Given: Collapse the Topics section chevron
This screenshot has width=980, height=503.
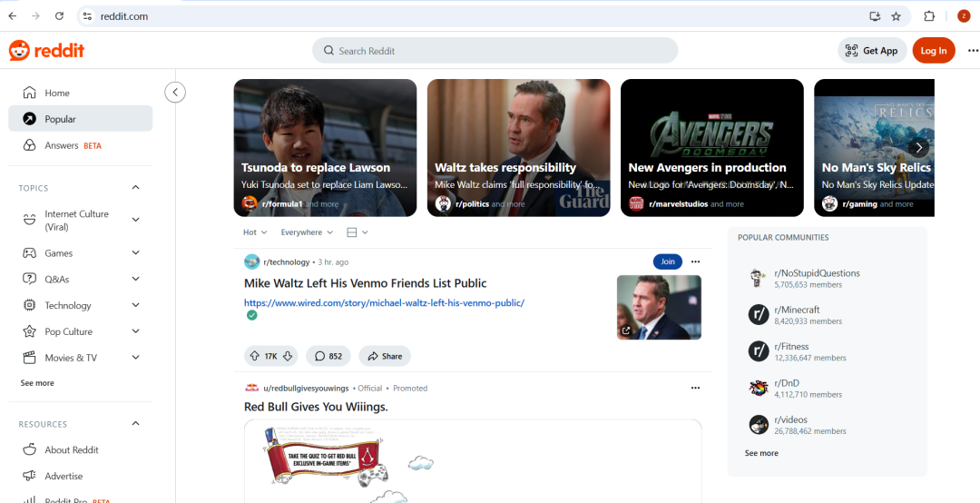Looking at the screenshot, I should tap(136, 188).
